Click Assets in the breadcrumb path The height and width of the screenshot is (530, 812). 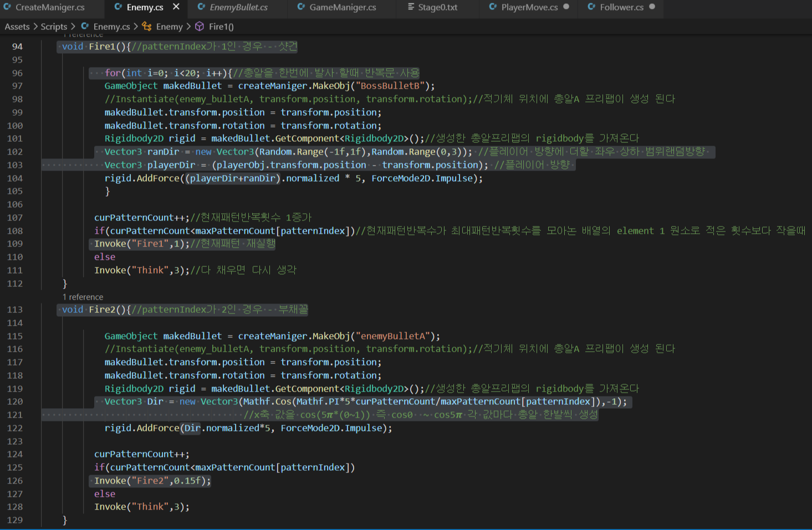click(17, 27)
